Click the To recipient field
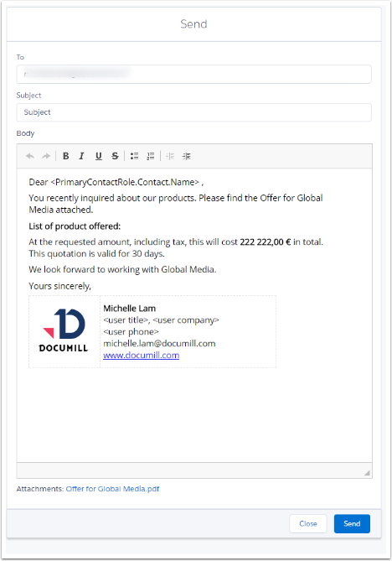Image resolution: width=392 pixels, height=561 pixels. coord(193,74)
